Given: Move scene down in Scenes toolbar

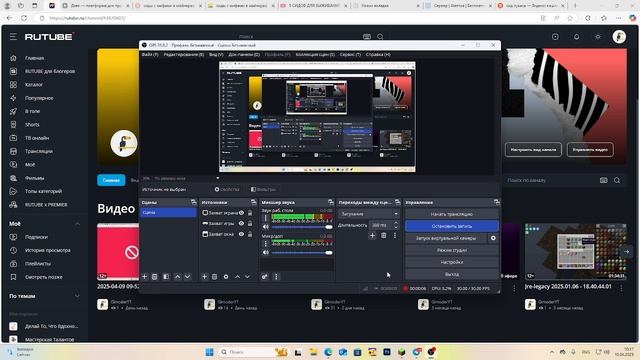Looking at the screenshot, I should [x=187, y=276].
